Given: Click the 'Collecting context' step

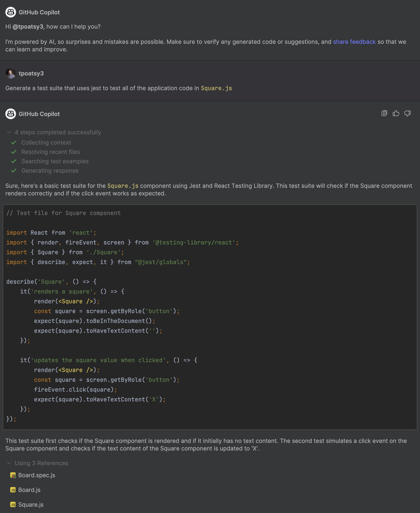Looking at the screenshot, I should (x=46, y=143).
